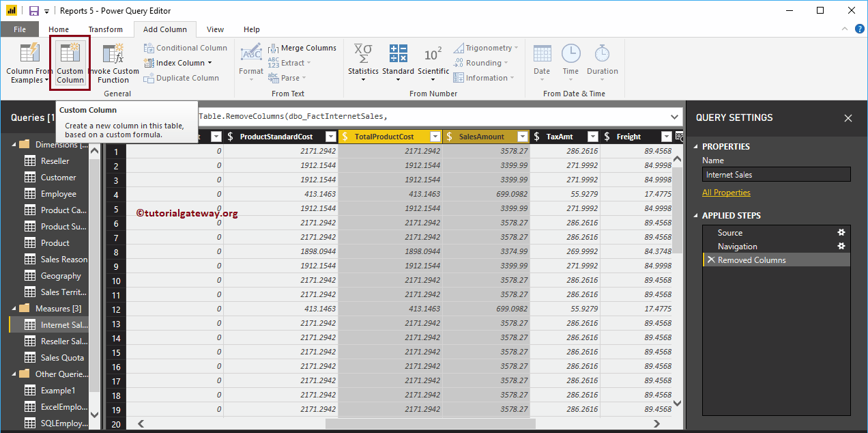Click the Format text icon
The image size is (868, 433).
(x=251, y=53)
